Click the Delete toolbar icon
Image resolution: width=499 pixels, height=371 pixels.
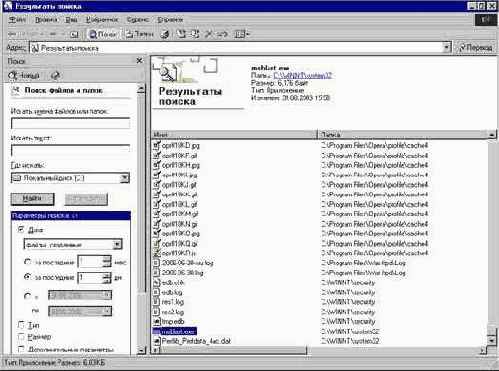[209, 34]
